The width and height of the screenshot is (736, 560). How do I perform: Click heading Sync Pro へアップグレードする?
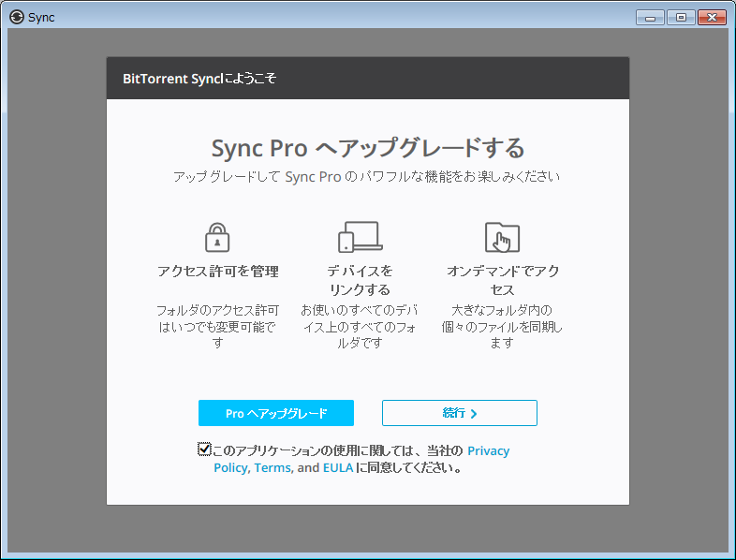[x=368, y=148]
